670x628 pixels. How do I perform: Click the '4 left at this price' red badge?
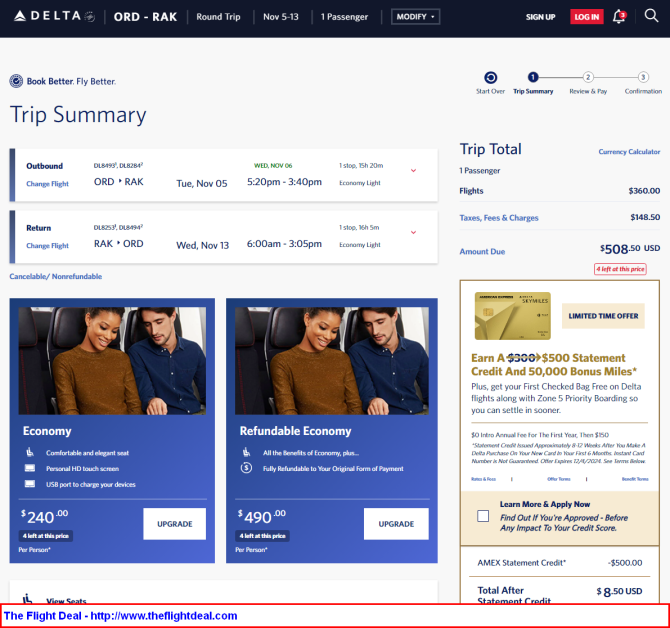[x=620, y=269]
